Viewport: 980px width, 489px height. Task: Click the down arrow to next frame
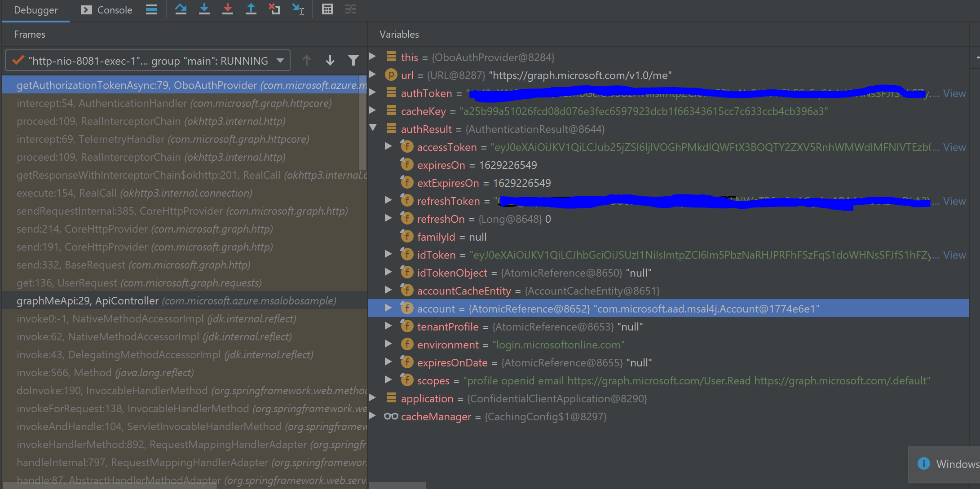pyautogui.click(x=330, y=60)
